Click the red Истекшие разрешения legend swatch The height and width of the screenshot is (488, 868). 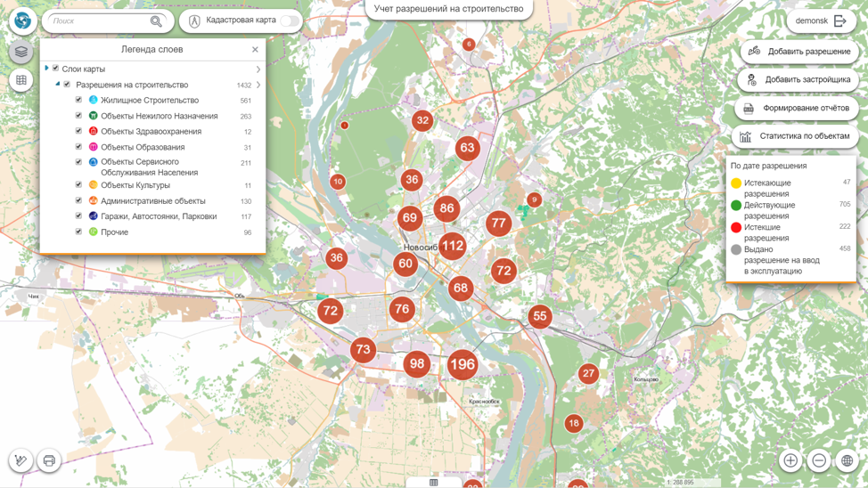(x=736, y=228)
